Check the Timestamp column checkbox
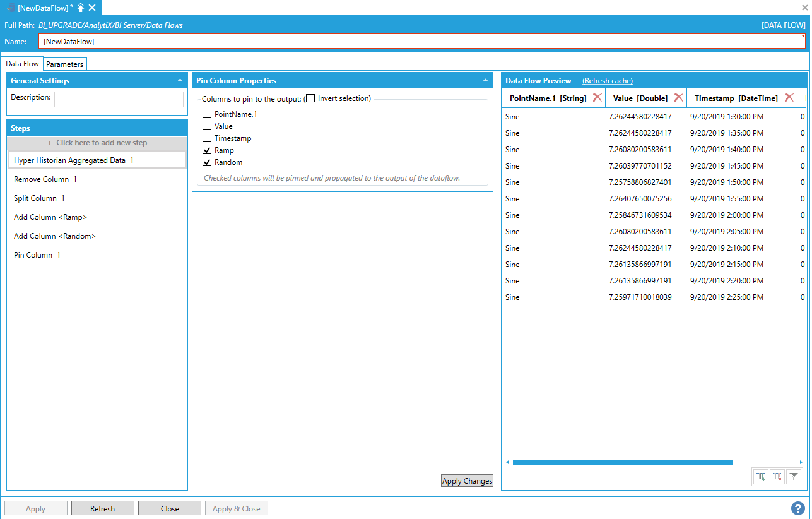 pyautogui.click(x=207, y=138)
